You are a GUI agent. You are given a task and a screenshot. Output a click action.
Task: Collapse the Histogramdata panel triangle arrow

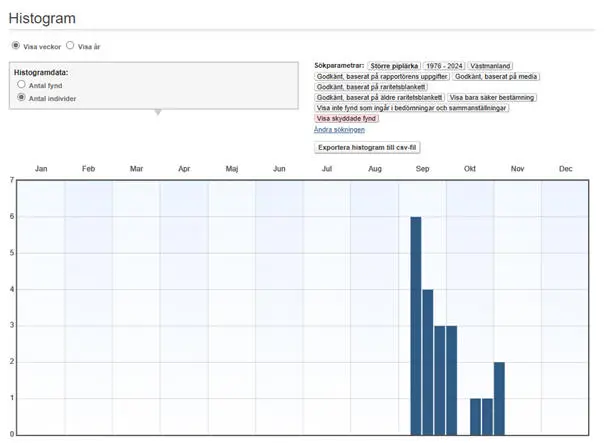(x=156, y=112)
